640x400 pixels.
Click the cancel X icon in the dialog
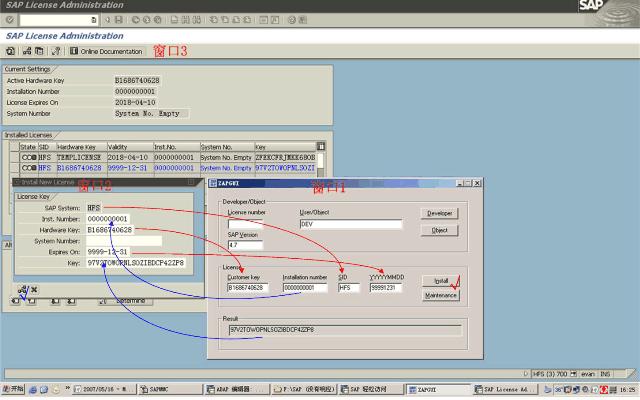tap(34, 290)
